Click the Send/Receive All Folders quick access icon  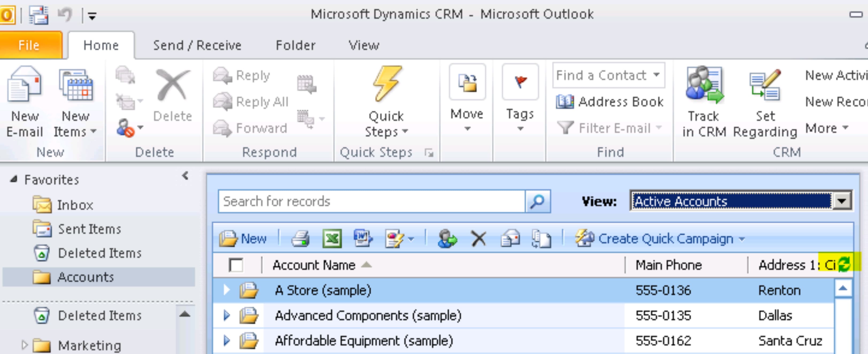[x=38, y=15]
